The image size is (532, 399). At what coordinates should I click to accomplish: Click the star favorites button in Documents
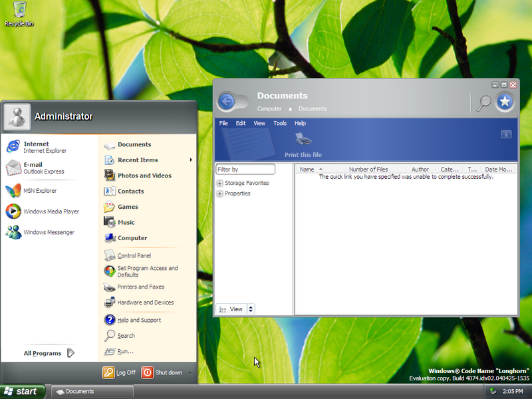(x=505, y=102)
